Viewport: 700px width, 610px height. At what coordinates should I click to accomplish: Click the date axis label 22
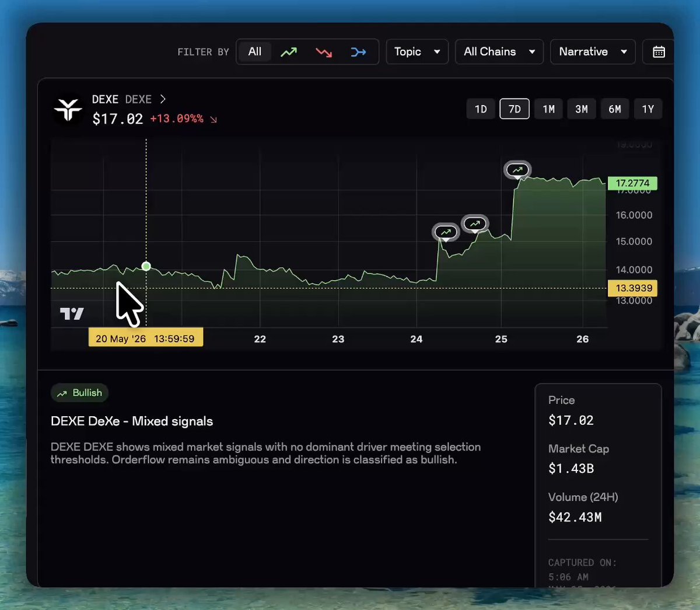coord(260,339)
